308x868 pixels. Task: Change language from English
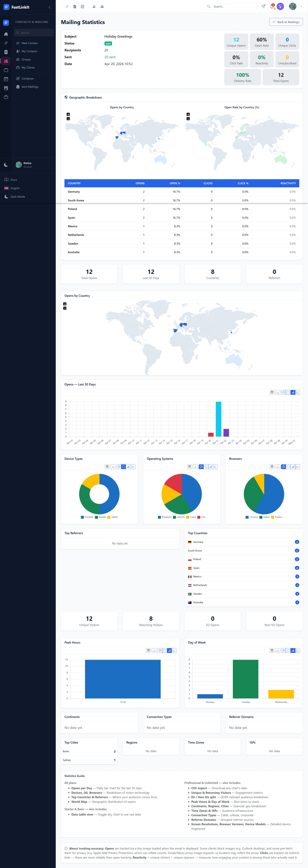click(15, 188)
